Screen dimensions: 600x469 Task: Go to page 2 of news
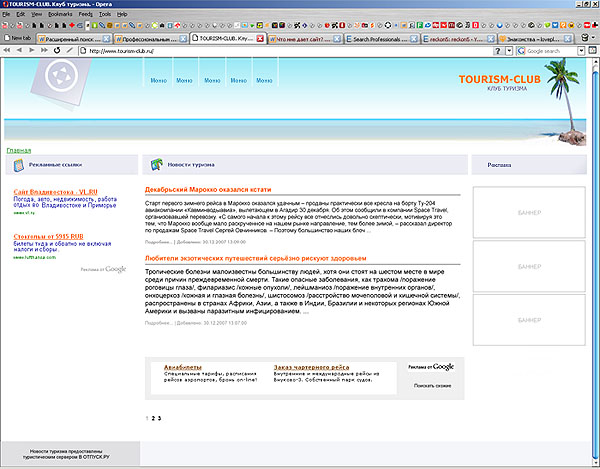click(x=153, y=418)
